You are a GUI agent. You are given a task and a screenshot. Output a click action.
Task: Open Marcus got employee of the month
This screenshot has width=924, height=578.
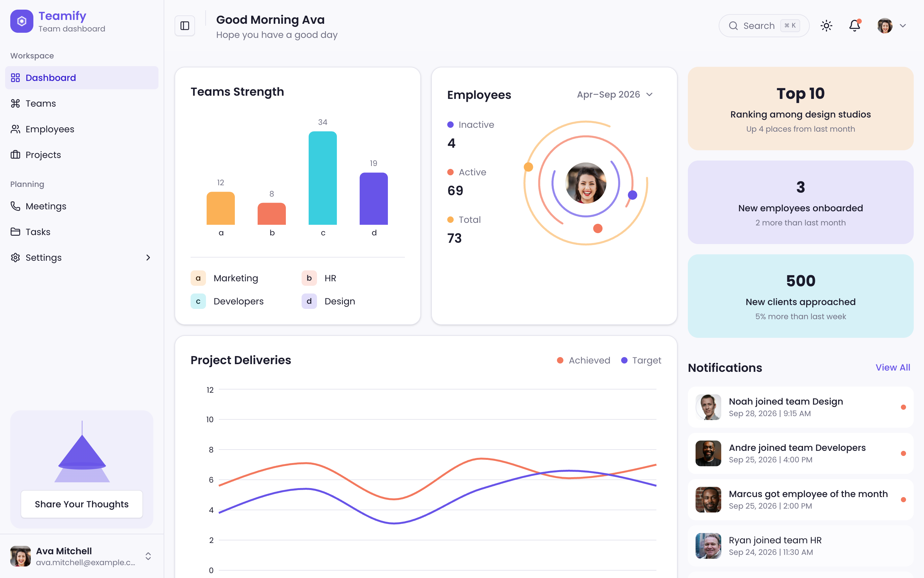[801, 499]
